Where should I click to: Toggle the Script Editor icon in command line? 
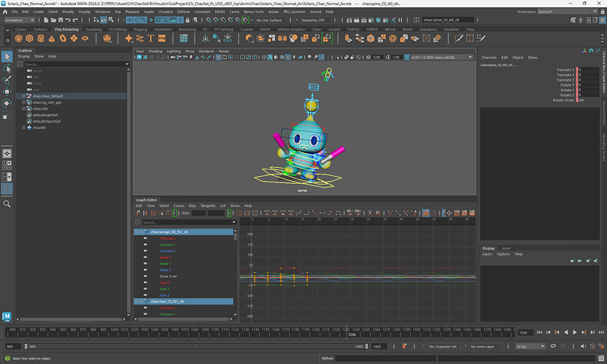(601, 358)
